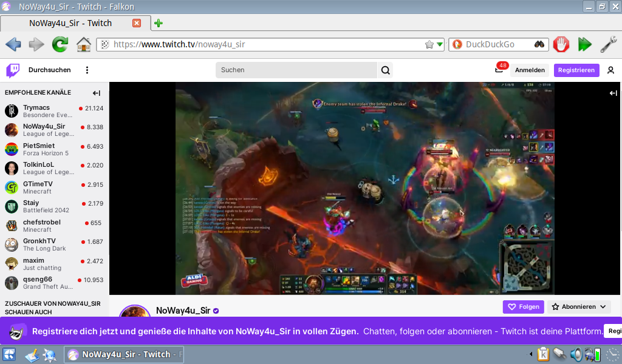
Task: Click the clipboard tray icon
Action: tap(543, 354)
